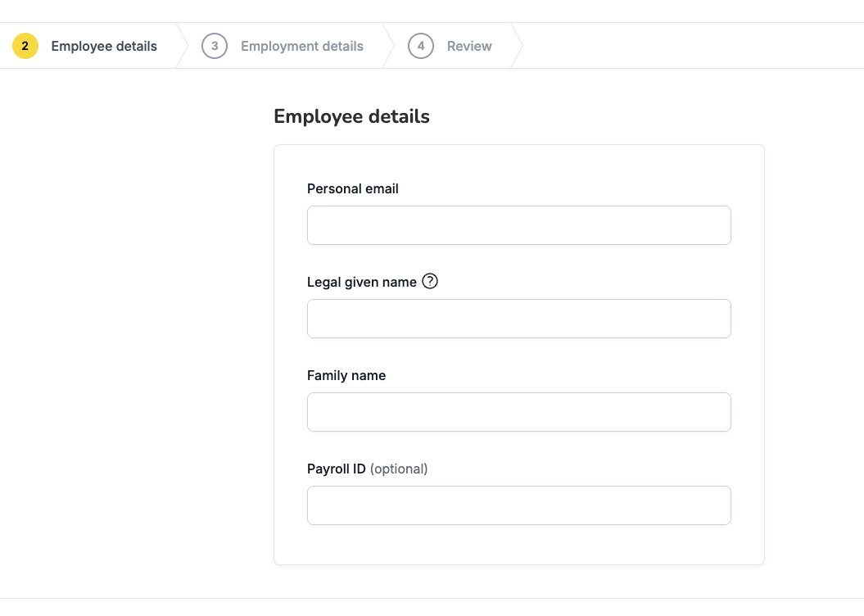Click the chevron divider after Review step
Viewport: 864px width, 616px height.
517,46
